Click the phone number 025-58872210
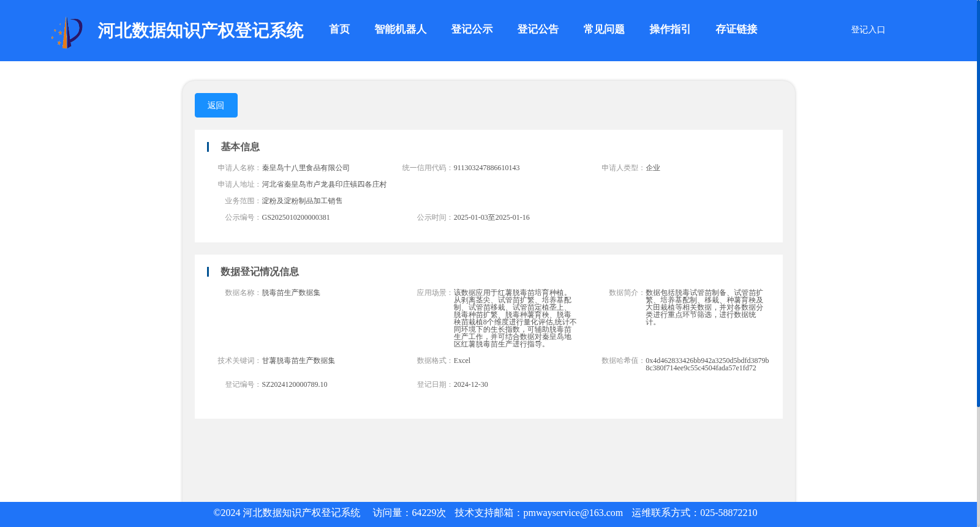The height and width of the screenshot is (527, 980). tap(728, 513)
